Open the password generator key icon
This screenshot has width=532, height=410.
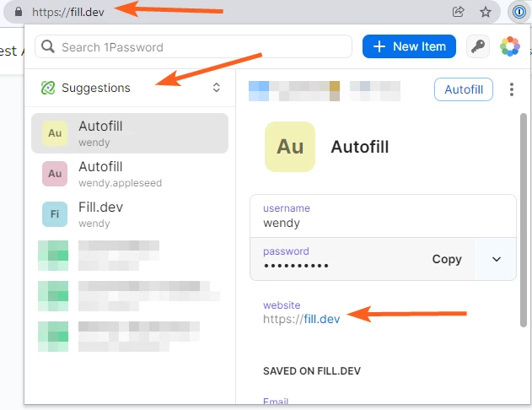click(478, 46)
